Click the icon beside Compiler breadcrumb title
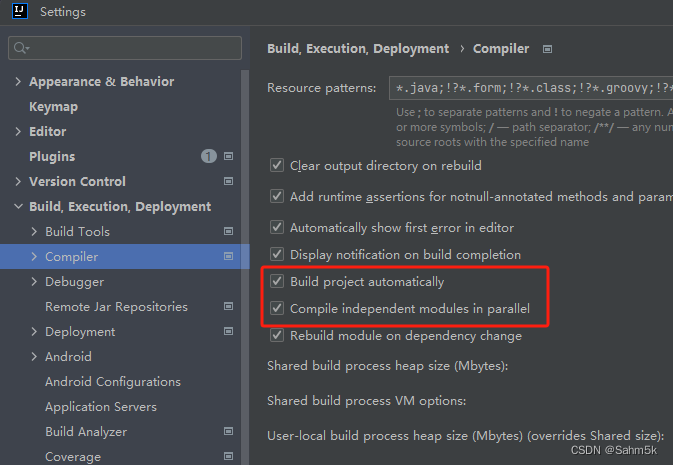Image resolution: width=673 pixels, height=465 pixels. point(547,49)
